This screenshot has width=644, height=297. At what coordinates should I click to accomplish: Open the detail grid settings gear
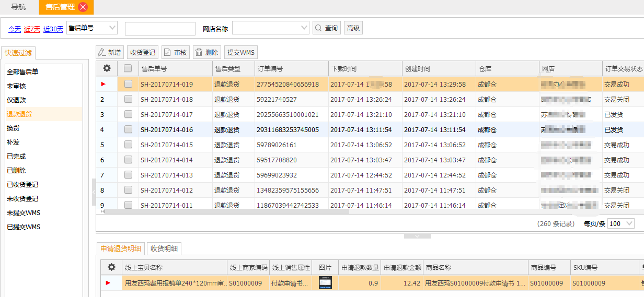point(111,267)
